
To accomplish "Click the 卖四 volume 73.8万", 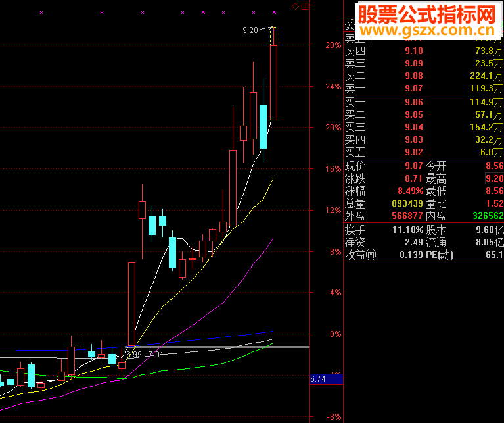I will click(x=489, y=51).
